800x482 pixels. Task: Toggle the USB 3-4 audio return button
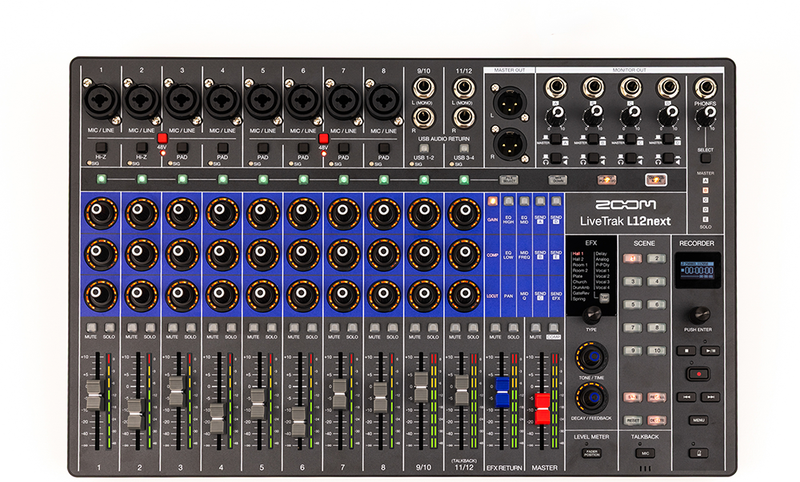[464, 148]
